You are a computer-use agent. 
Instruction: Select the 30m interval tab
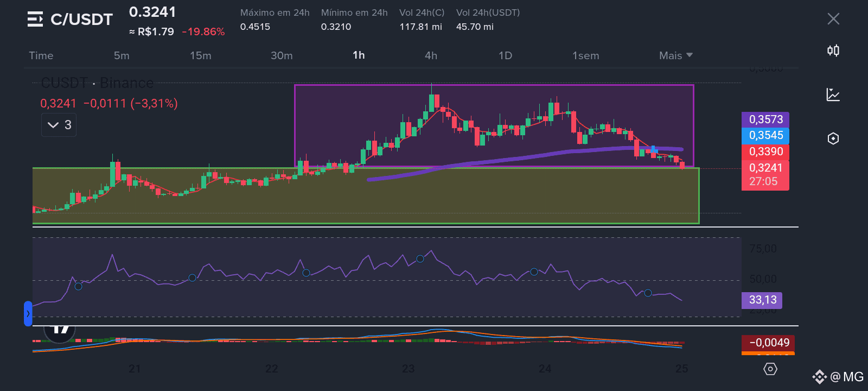click(282, 55)
